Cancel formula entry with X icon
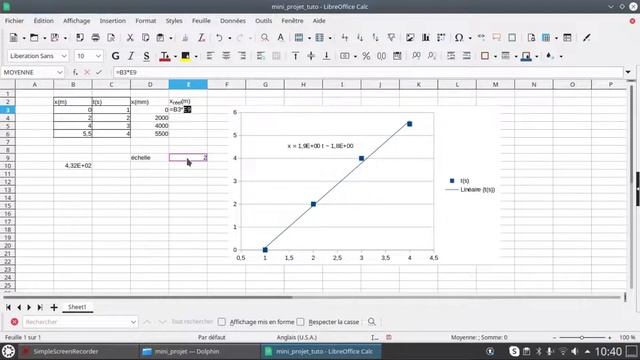The width and height of the screenshot is (640, 360). (87, 72)
